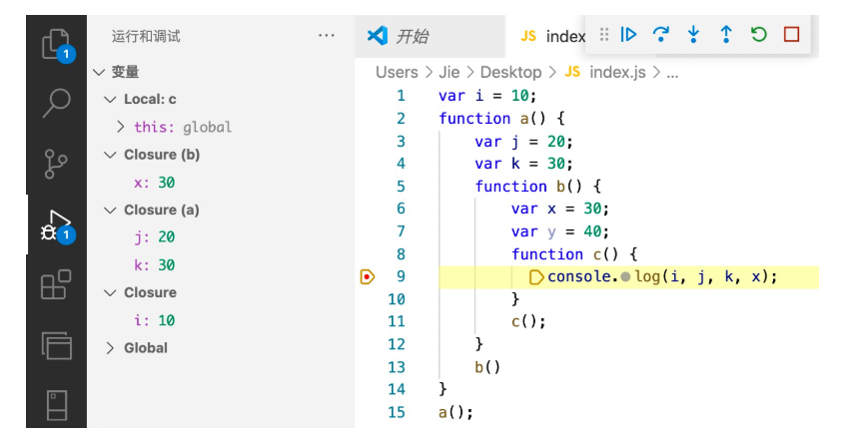Open the Extensions view
The height and width of the screenshot is (436, 868).
click(x=56, y=284)
